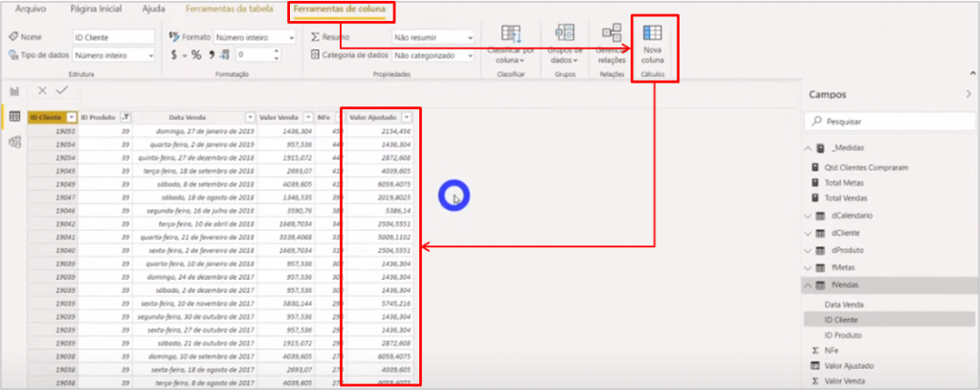Open the Formato dropdown
Viewport: 980px width, 390px height.
(254, 37)
